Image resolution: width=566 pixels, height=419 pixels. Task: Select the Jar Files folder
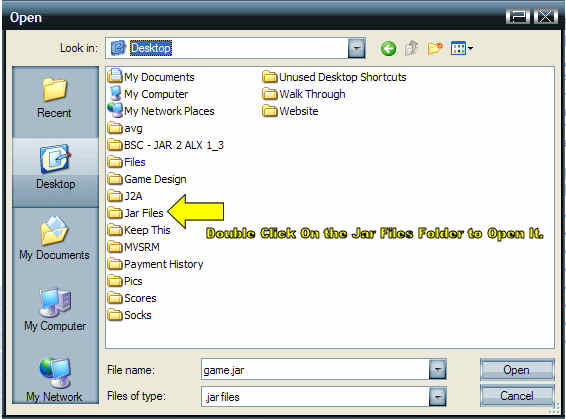coord(136,213)
